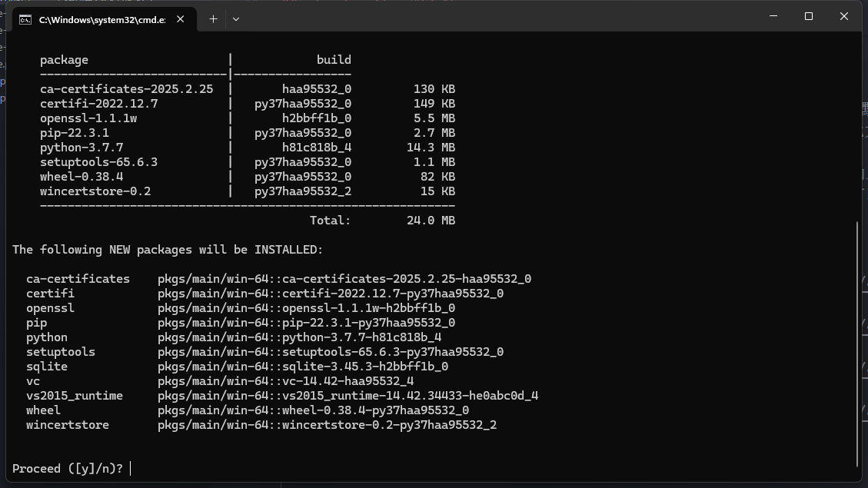
Task: Close the cmd.exe tab
Action: tap(181, 19)
